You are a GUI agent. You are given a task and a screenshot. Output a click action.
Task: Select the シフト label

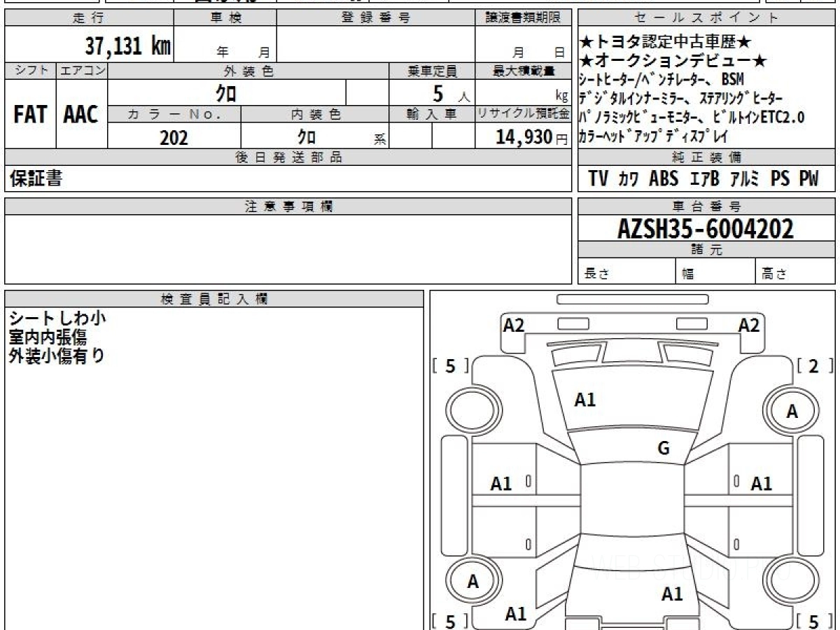pos(30,71)
